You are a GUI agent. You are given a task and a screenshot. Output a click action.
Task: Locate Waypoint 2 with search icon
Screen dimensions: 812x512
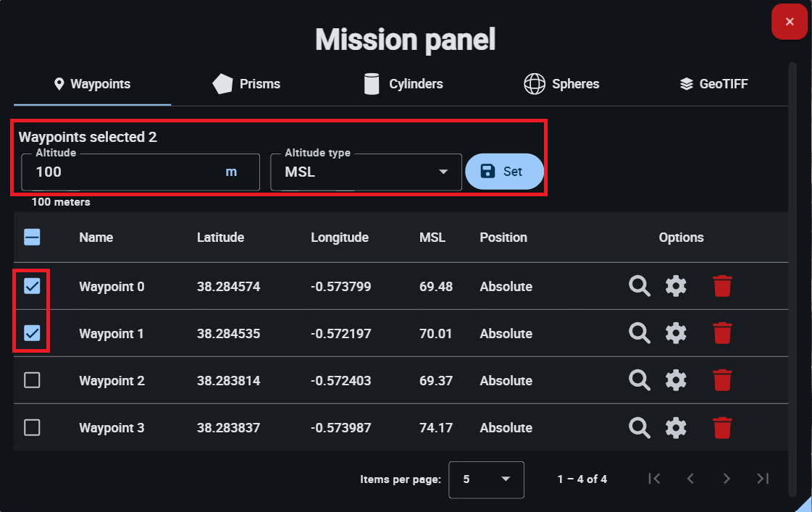click(x=639, y=381)
